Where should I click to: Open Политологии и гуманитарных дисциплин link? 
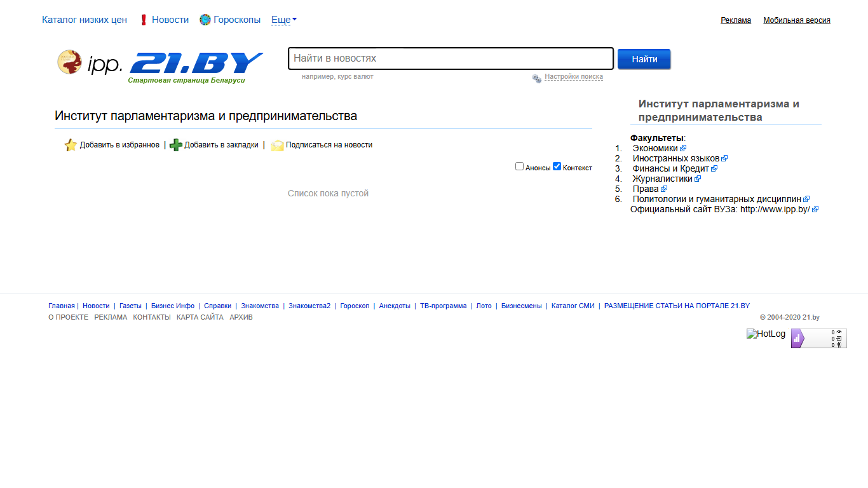click(x=717, y=199)
